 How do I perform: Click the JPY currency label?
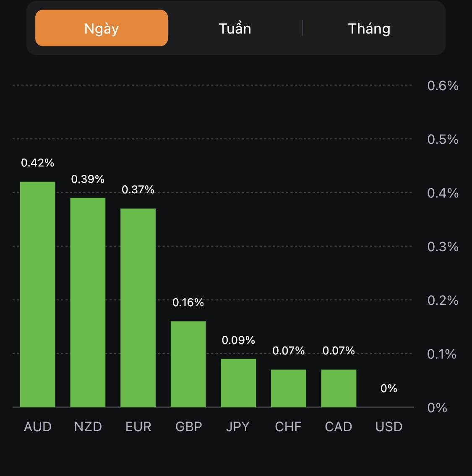(x=238, y=427)
